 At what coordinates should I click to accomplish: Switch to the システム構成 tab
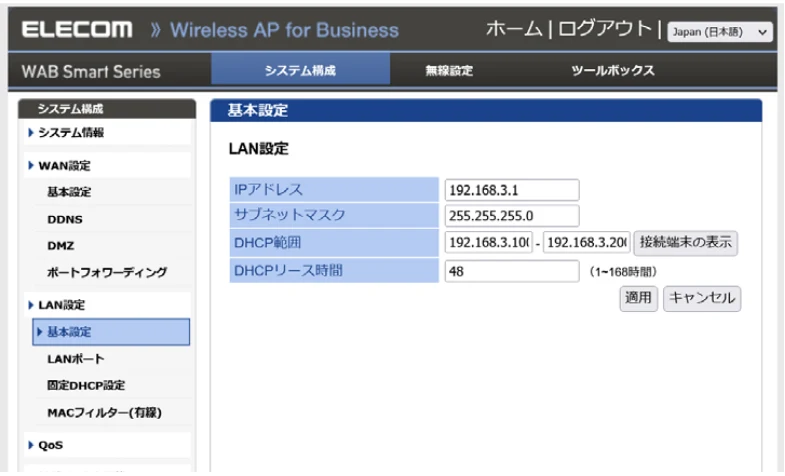point(300,70)
